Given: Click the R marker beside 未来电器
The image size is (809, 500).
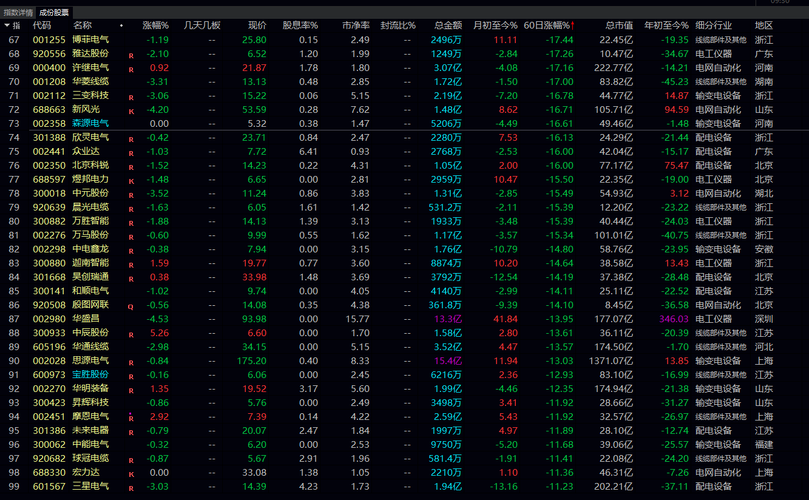Looking at the screenshot, I should click(x=131, y=432).
